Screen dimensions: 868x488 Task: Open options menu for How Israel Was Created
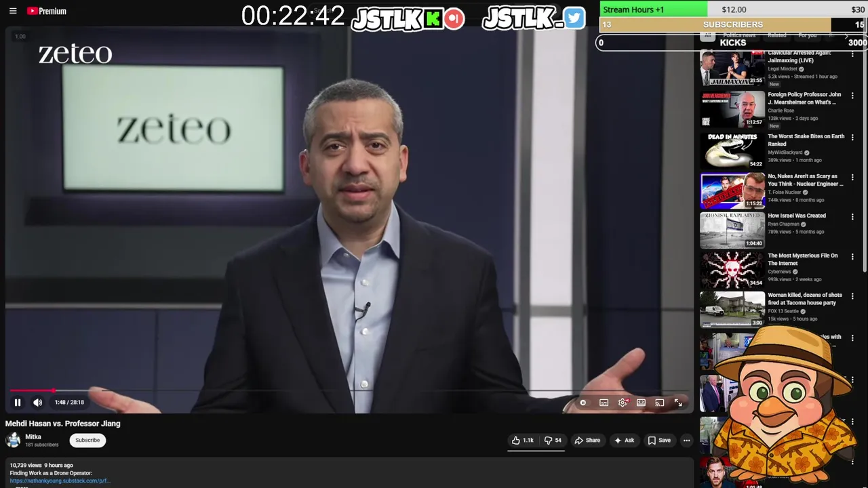(852, 217)
